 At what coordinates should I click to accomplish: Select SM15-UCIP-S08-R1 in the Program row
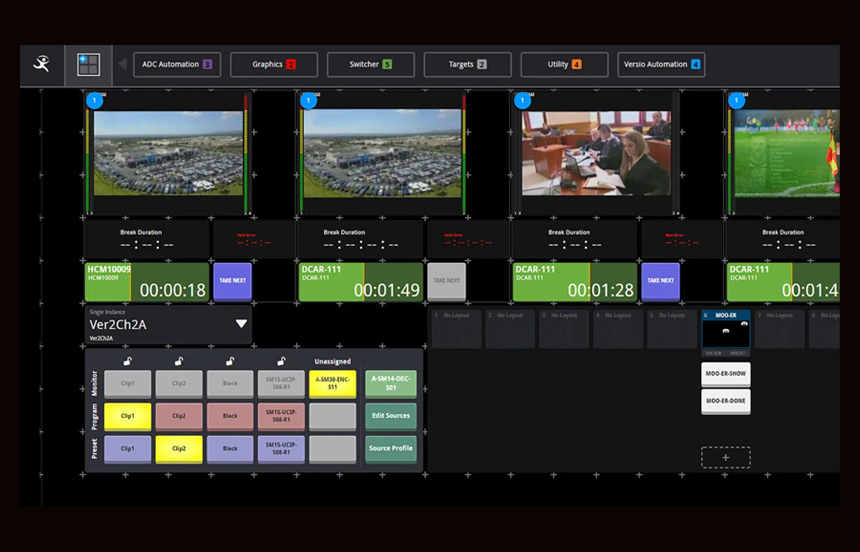tap(281, 416)
